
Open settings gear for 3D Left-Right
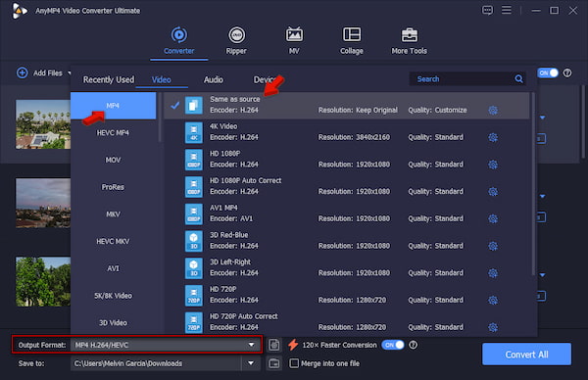(x=493, y=273)
